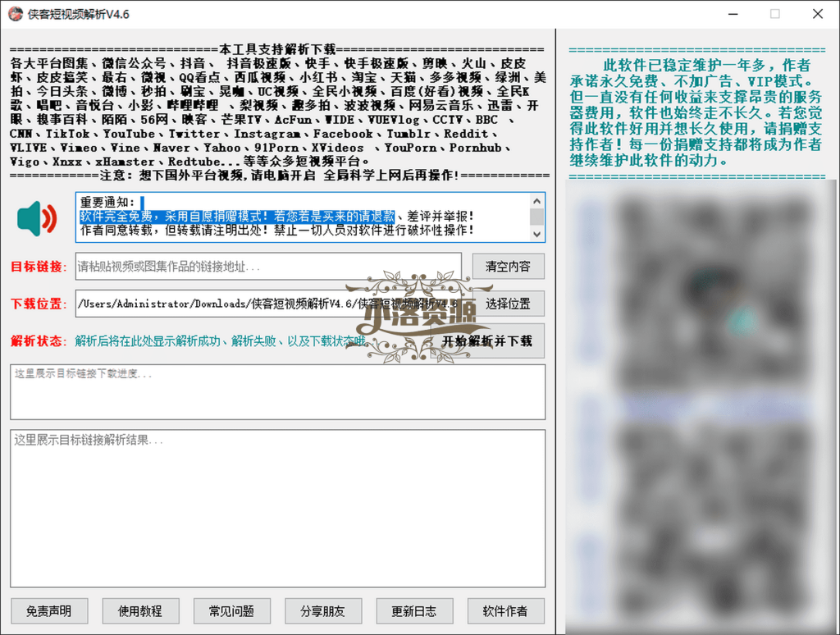Click the 下载位置 red label
Image resolution: width=840 pixels, height=635 pixels.
(39, 304)
